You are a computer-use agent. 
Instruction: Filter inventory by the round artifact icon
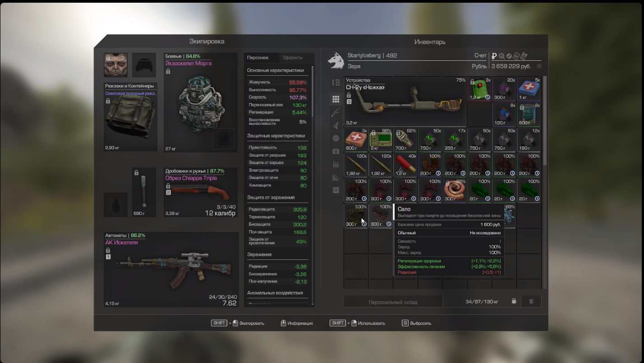point(336,138)
